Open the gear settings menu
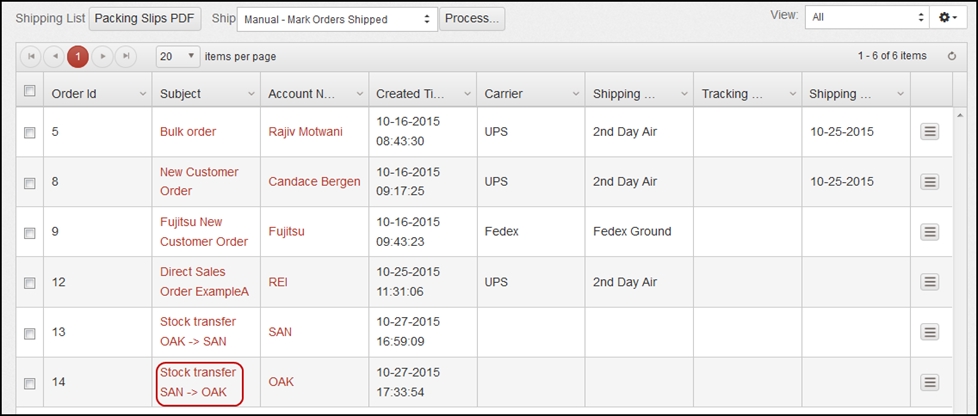Image resolution: width=978 pixels, height=416 pixels. click(948, 18)
